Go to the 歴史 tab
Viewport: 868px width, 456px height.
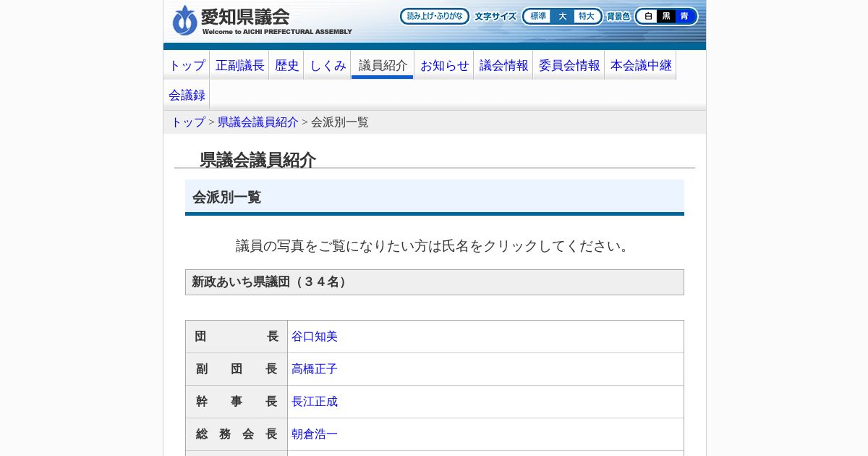(x=286, y=65)
